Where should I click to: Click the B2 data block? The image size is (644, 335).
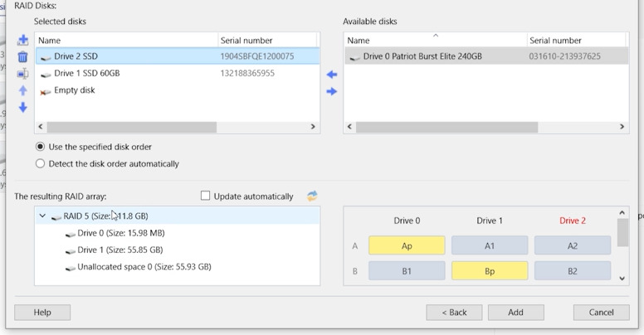tap(573, 271)
